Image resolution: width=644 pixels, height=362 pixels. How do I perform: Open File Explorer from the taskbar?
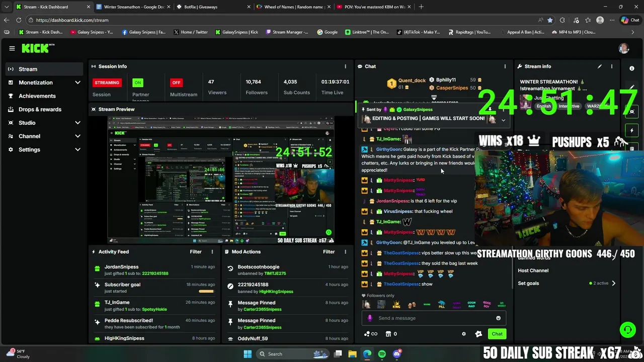(353, 354)
